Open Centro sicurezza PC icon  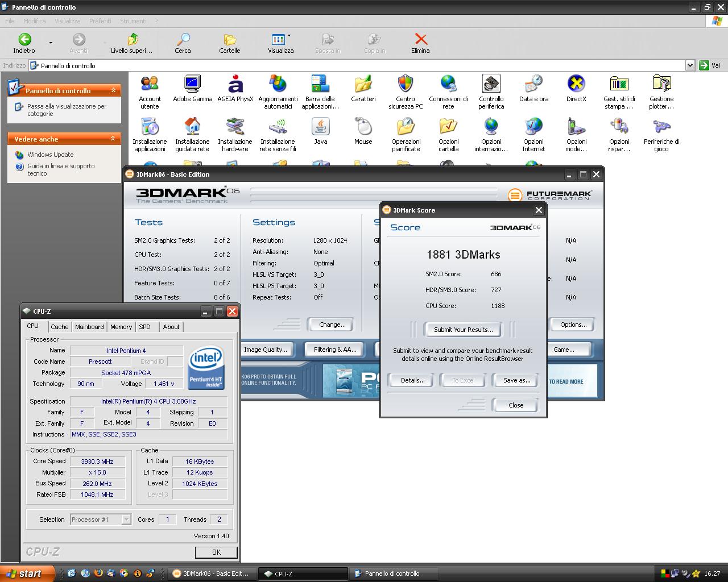click(x=406, y=92)
